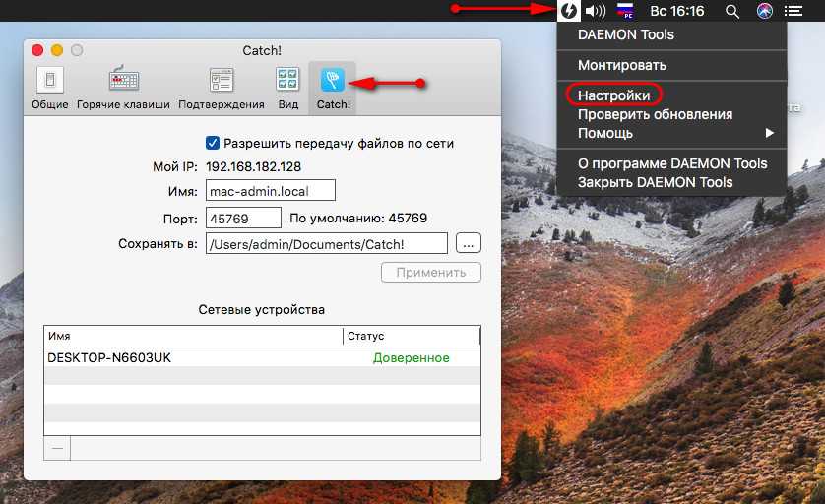Screen dimensions: 825x504
Task: Click the DAEMON Tools lightning menu bar icon
Action: pos(569,11)
